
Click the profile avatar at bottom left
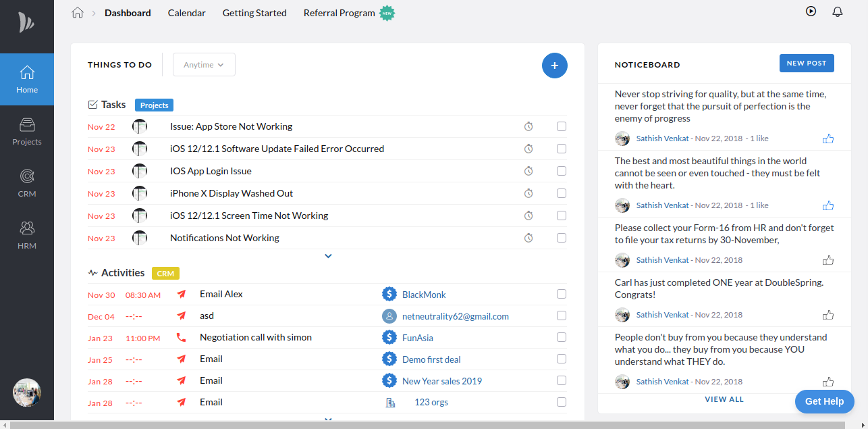point(26,393)
